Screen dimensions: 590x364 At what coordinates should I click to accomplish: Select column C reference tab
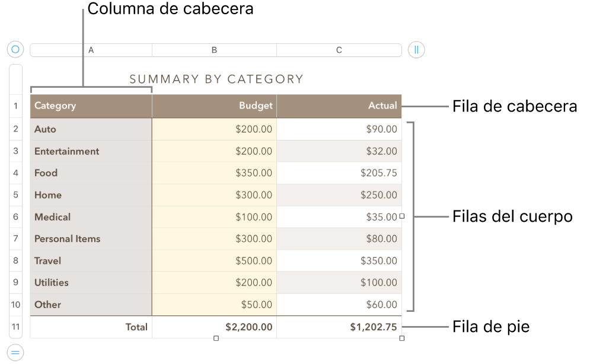[339, 50]
